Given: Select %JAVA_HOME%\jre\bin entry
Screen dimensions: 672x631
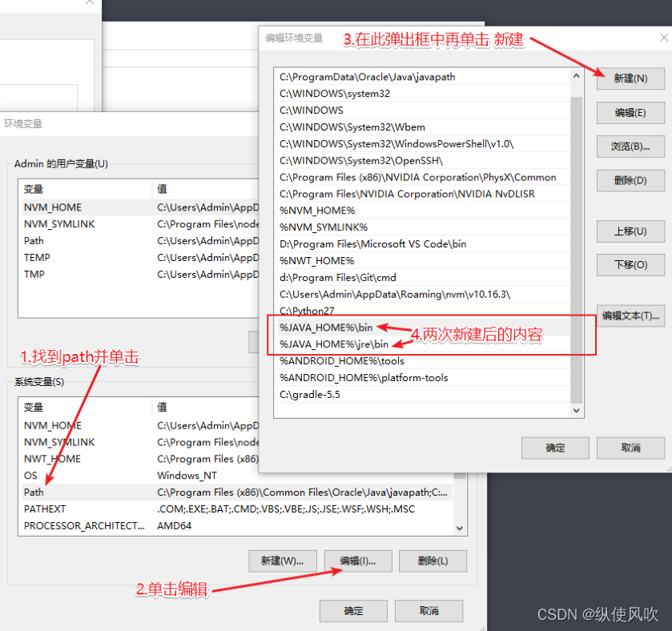Looking at the screenshot, I should coord(422,344).
